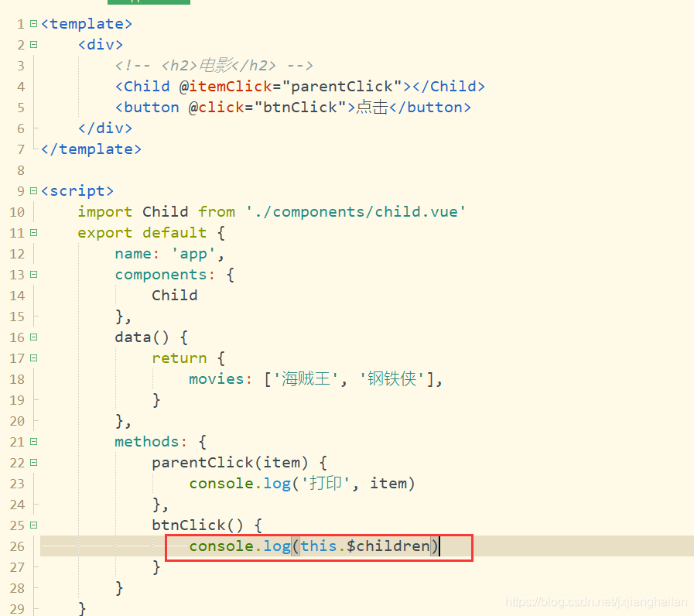Click console on line 23

[x=221, y=483]
